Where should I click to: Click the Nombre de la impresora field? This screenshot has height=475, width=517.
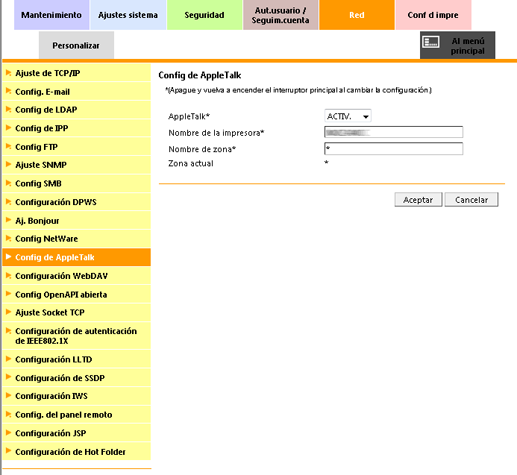393,132
